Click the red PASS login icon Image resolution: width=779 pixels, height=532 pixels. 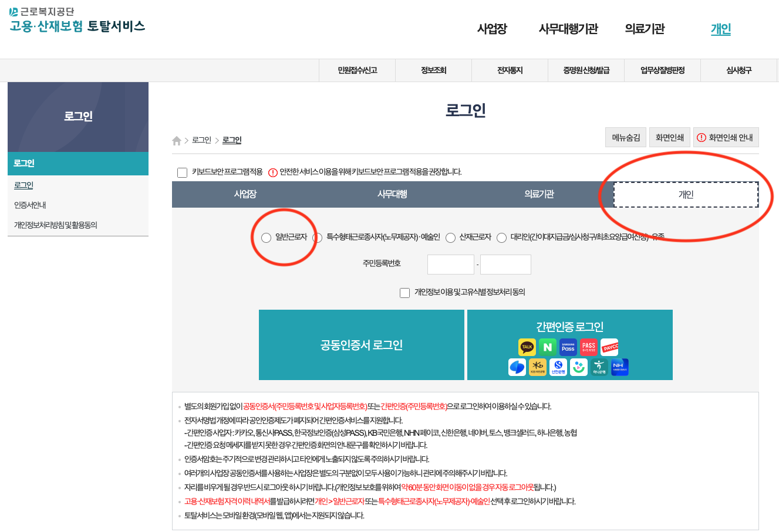[588, 347]
